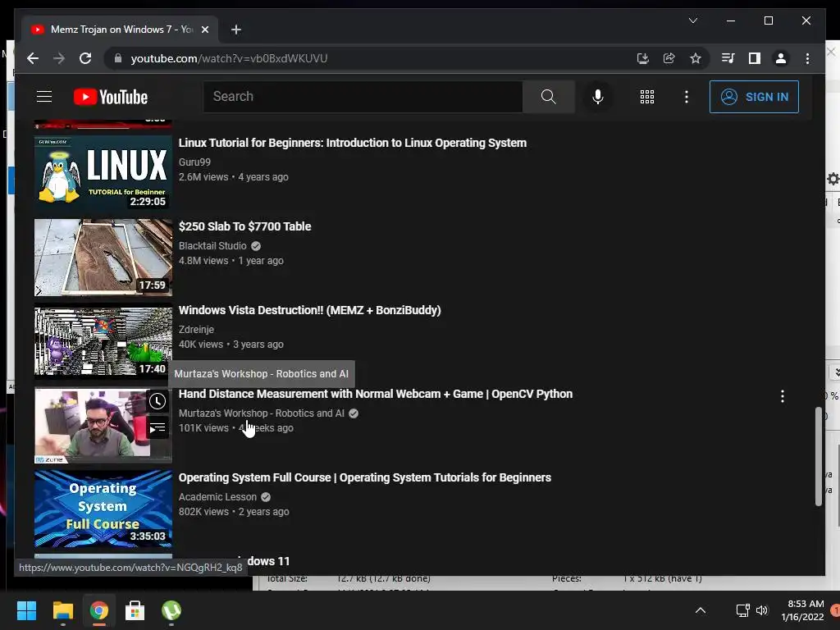Reload the page with the refresh icon

(x=85, y=58)
